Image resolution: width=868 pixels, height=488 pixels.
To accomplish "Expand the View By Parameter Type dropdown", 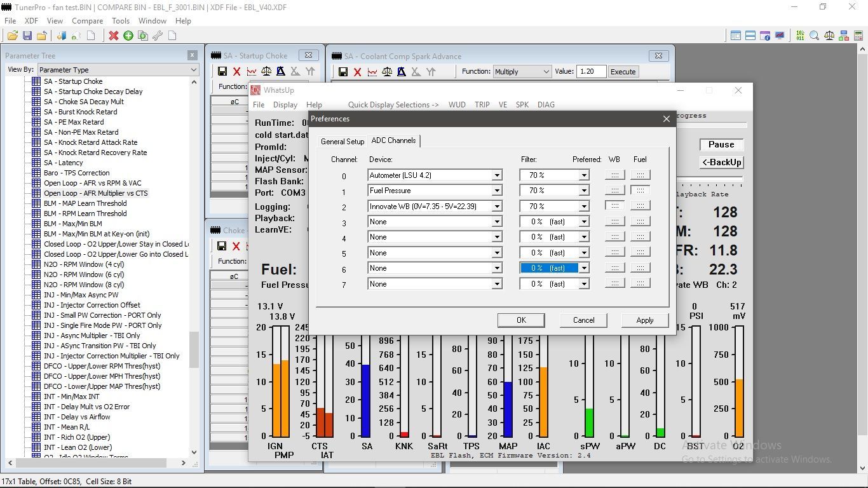I will (194, 70).
